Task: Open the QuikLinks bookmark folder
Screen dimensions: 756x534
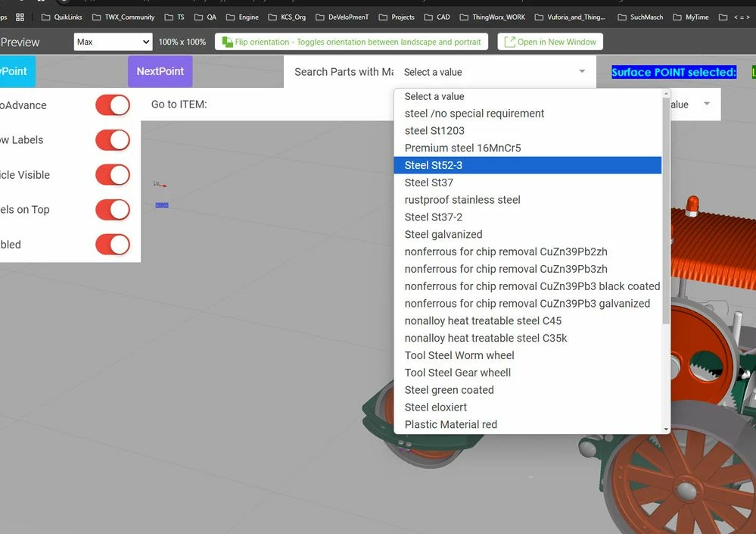Action: pyautogui.click(x=62, y=17)
